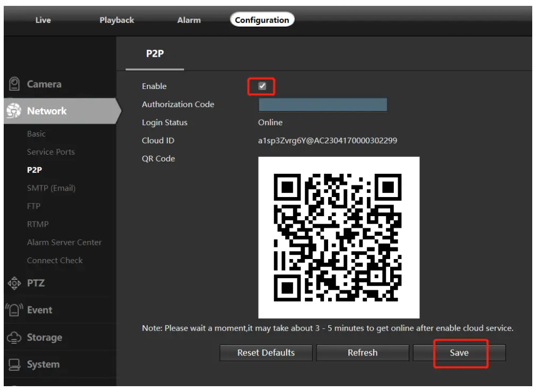Open FTP settings
This screenshot has height=392, width=537.
click(x=33, y=207)
